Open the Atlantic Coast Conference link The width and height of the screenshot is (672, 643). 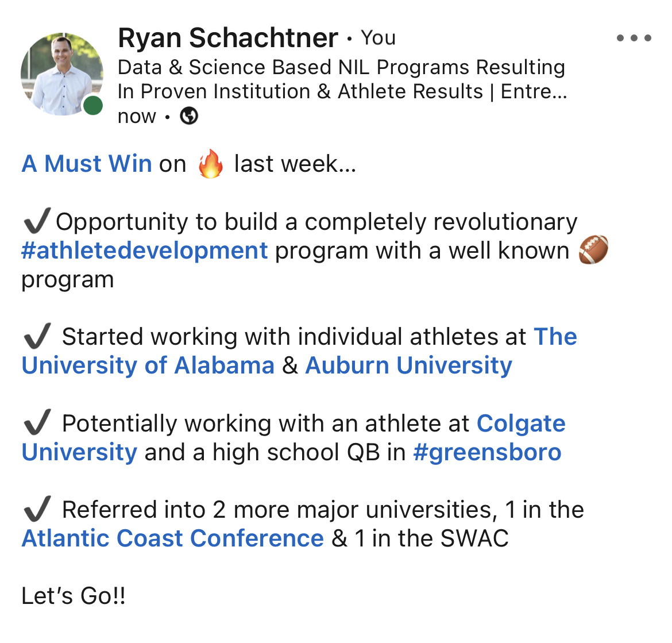173,538
